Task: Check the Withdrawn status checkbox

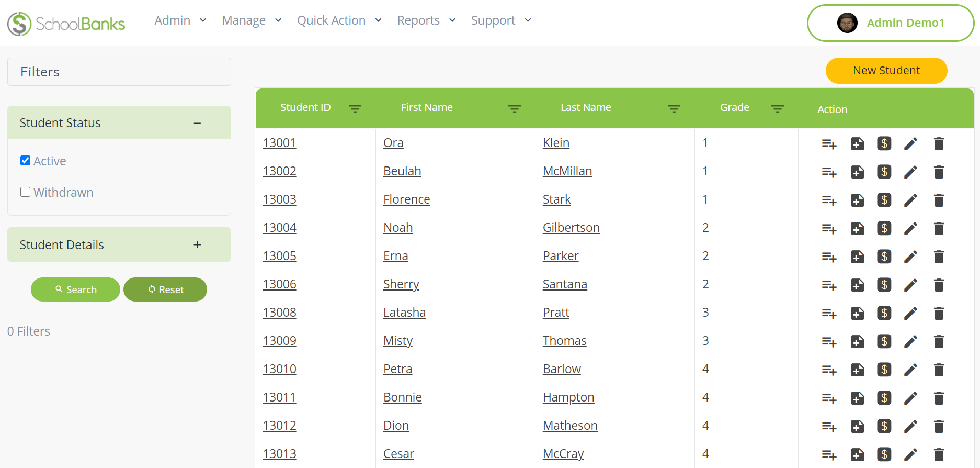Action: (x=25, y=192)
